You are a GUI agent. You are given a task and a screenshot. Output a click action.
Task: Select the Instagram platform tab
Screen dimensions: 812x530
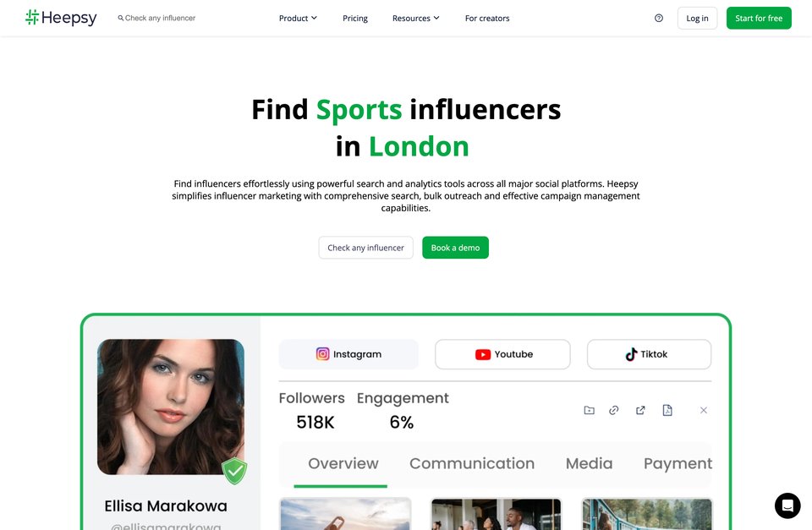tap(348, 354)
